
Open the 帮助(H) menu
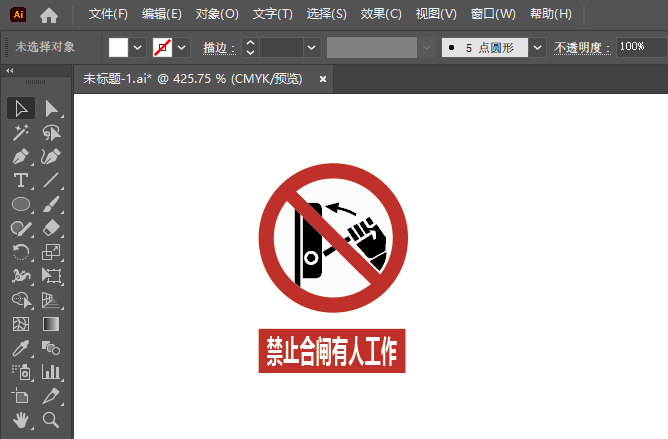pyautogui.click(x=551, y=14)
